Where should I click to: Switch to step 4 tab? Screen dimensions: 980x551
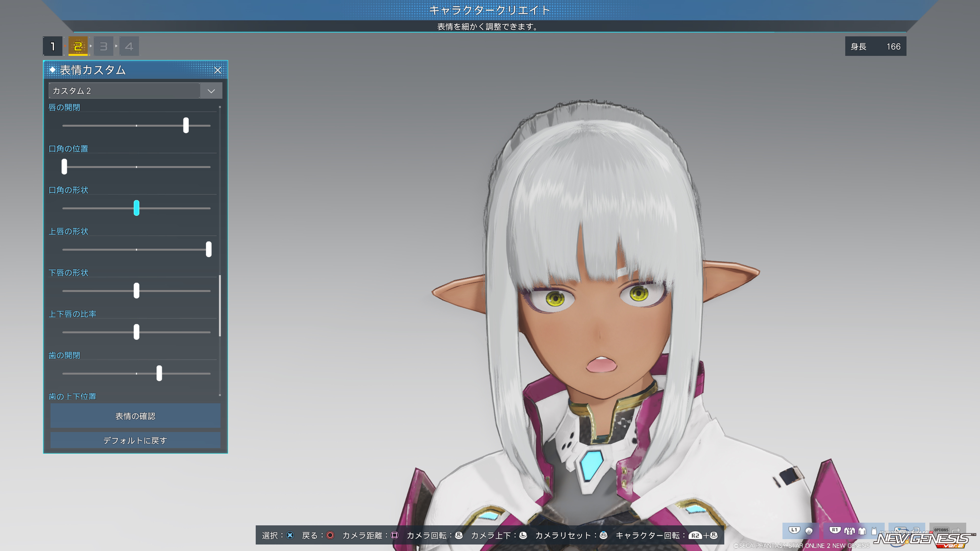point(129,46)
